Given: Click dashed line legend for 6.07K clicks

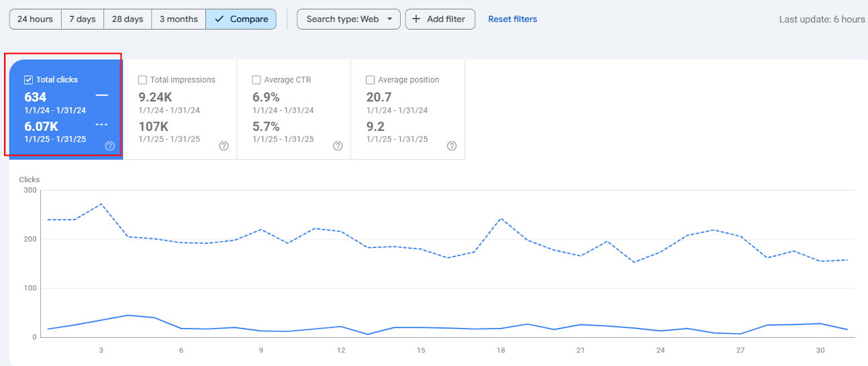Looking at the screenshot, I should click(x=102, y=125).
